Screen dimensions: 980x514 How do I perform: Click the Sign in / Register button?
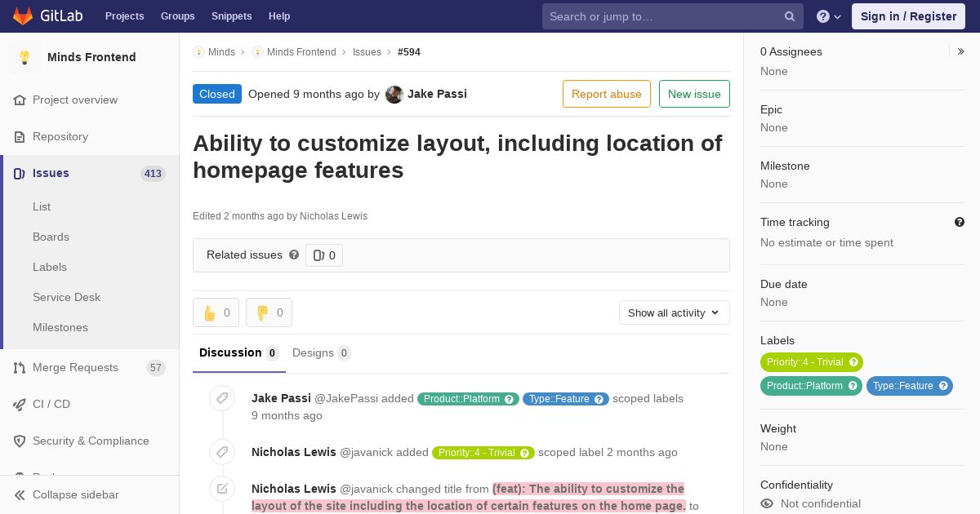pyautogui.click(x=908, y=16)
